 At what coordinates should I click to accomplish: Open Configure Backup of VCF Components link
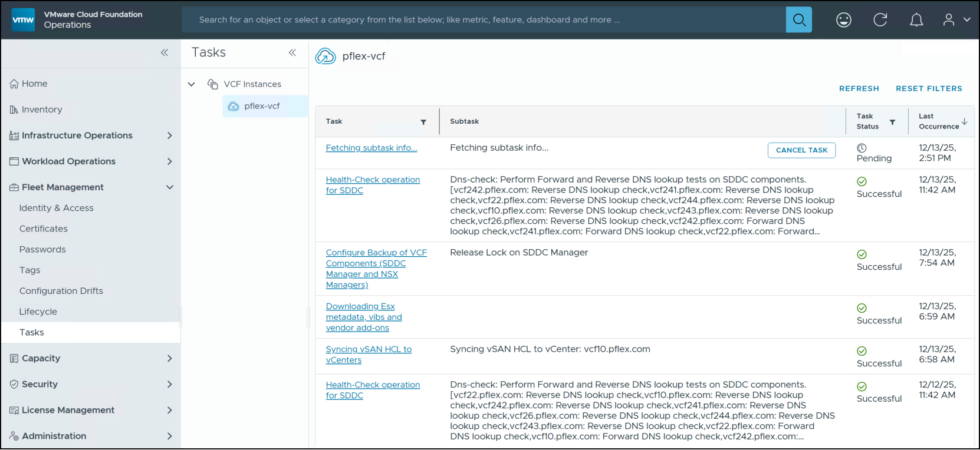coord(376,269)
